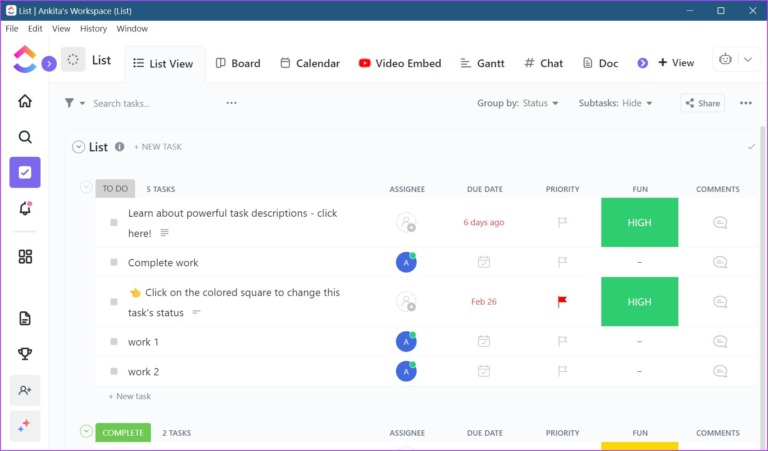
Task: Click the filter funnel icon
Action: (70, 103)
